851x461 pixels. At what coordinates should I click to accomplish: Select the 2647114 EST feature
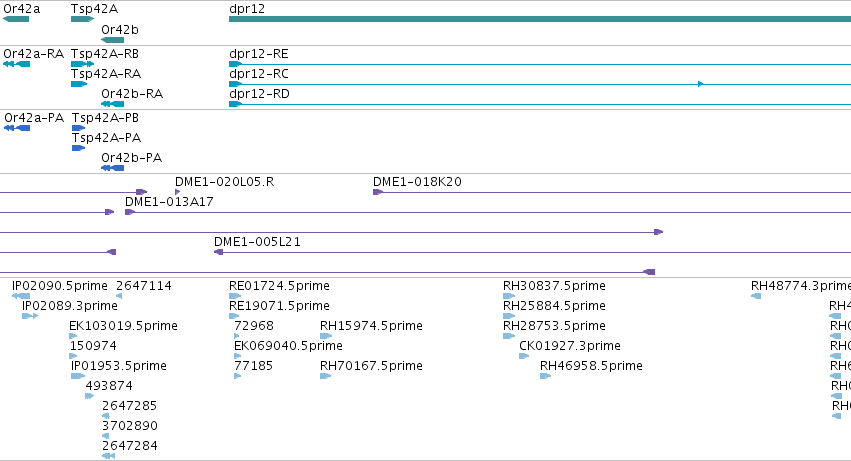[119, 296]
